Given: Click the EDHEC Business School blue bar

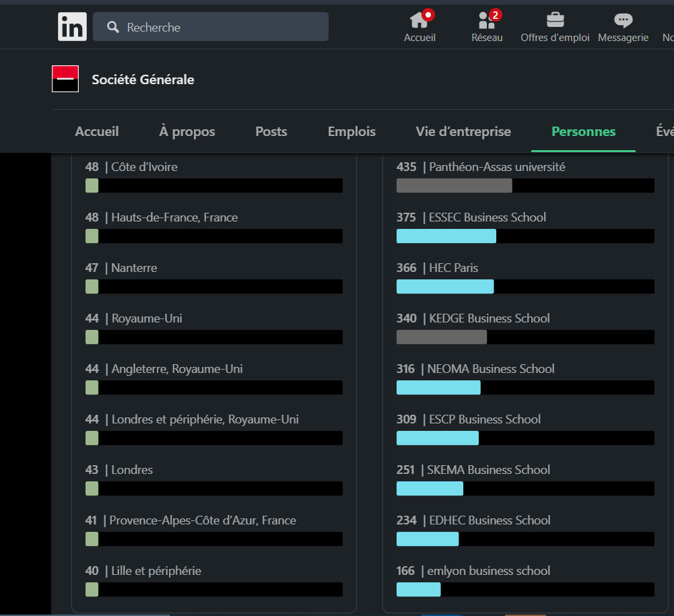Looking at the screenshot, I should [428, 539].
